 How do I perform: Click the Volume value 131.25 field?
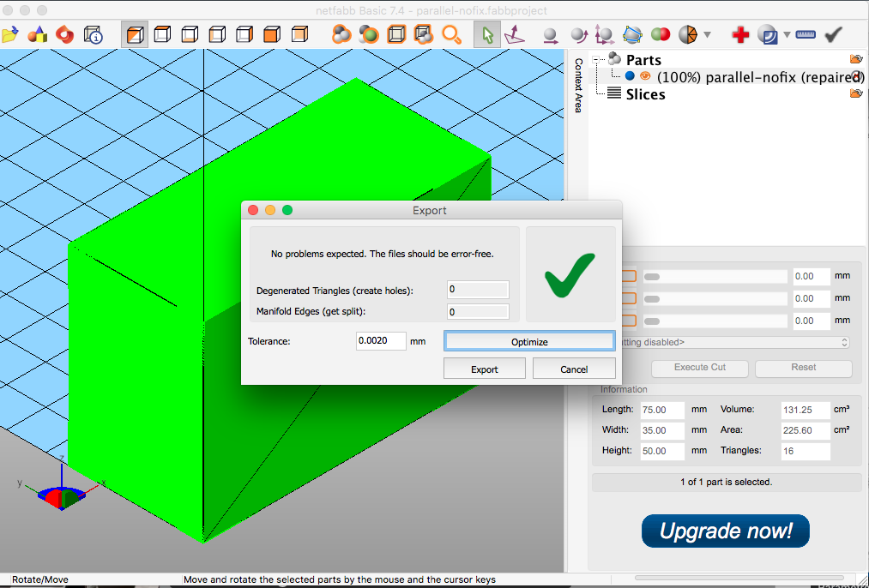point(806,410)
